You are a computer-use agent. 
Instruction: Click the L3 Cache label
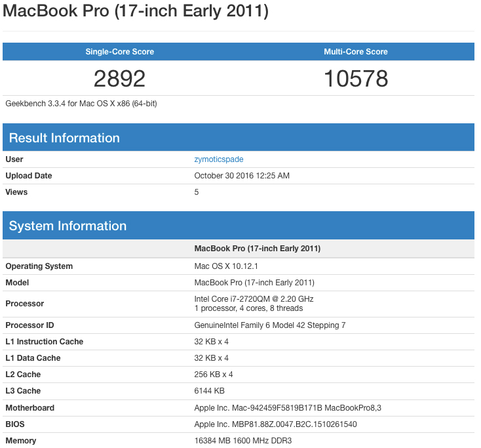(23, 391)
